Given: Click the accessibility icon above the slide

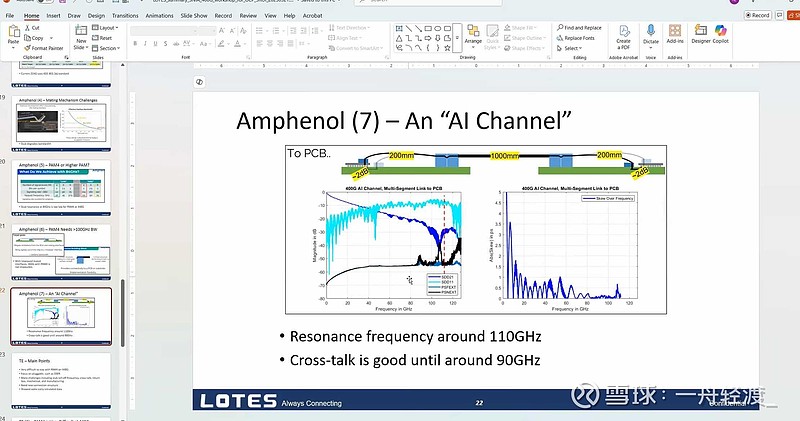Looking at the screenshot, I should (x=199, y=82).
